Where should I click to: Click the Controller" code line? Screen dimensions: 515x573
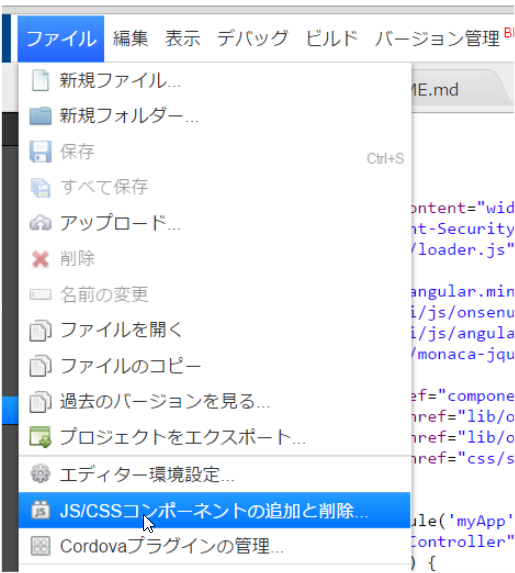462,542
